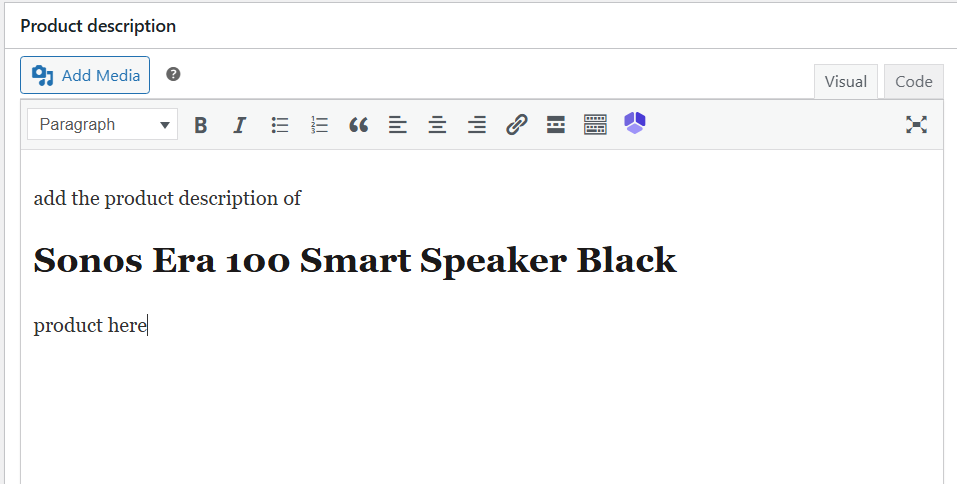This screenshot has width=957, height=484.
Task: Click the text 'add the product description of'
Action: tap(167, 198)
